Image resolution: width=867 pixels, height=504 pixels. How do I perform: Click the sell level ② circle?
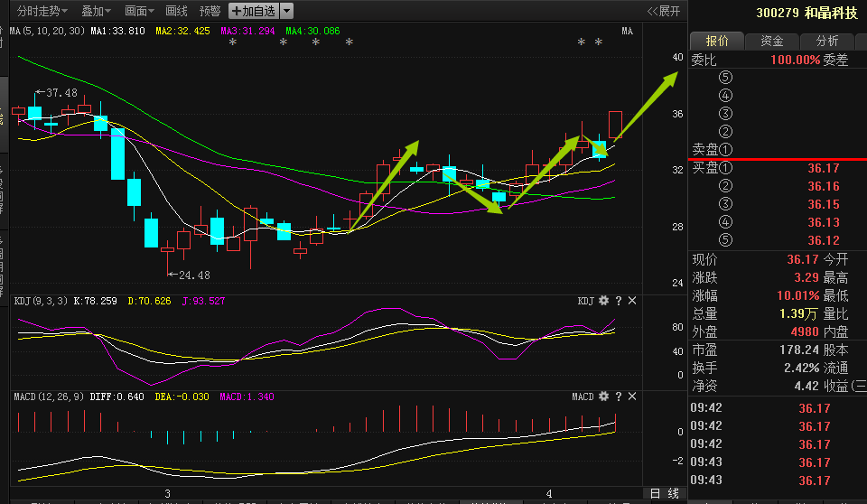click(x=725, y=132)
